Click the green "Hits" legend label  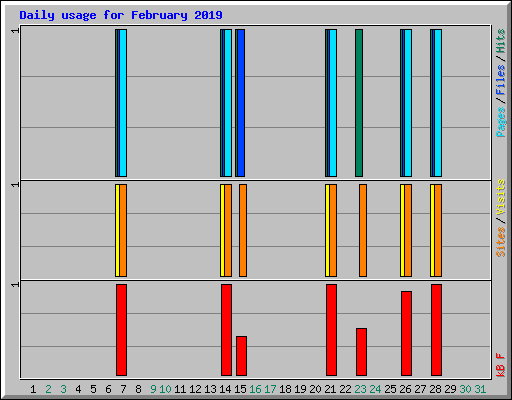click(501, 41)
